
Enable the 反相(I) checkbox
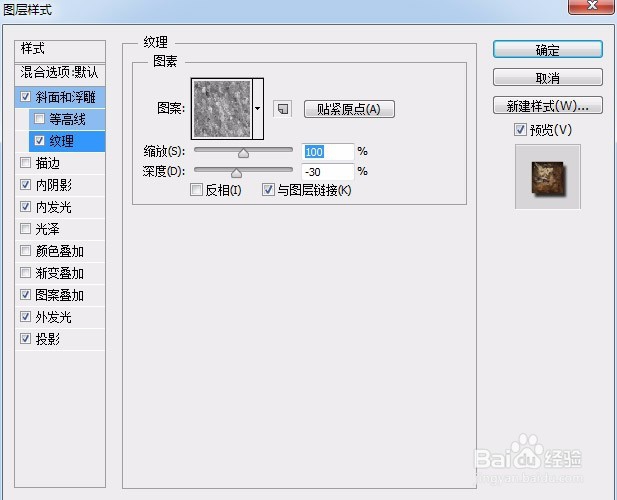(x=196, y=190)
